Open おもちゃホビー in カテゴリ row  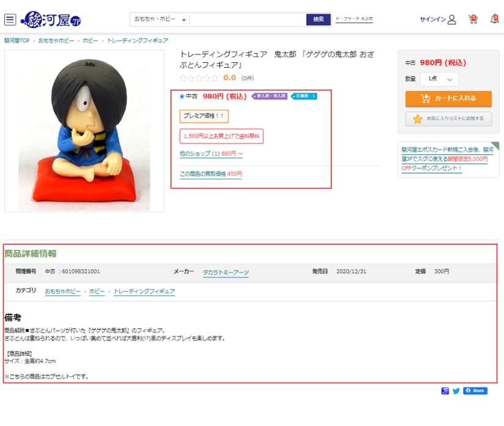click(63, 291)
